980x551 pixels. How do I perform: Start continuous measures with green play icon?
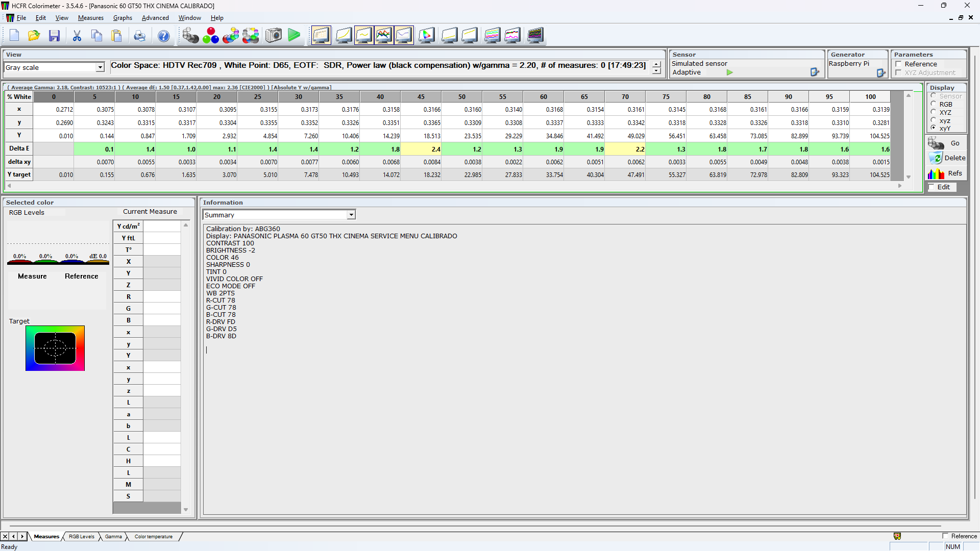(294, 36)
